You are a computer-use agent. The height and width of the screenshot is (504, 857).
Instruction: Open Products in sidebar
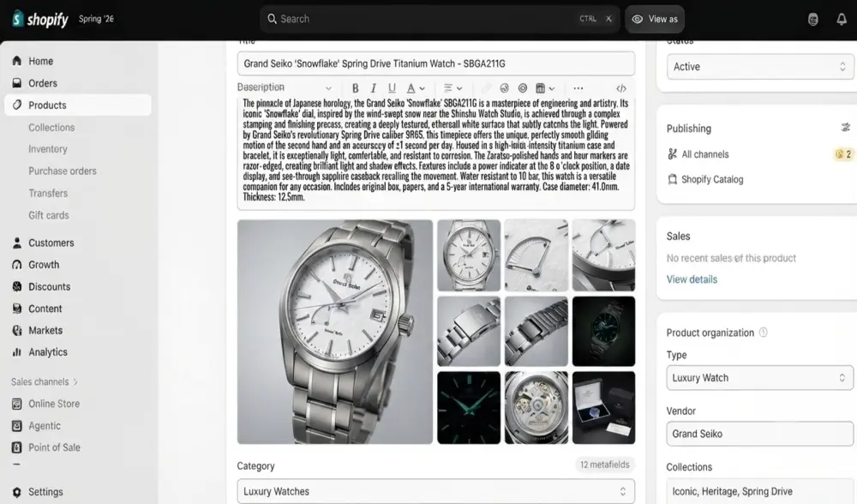[x=78, y=105]
